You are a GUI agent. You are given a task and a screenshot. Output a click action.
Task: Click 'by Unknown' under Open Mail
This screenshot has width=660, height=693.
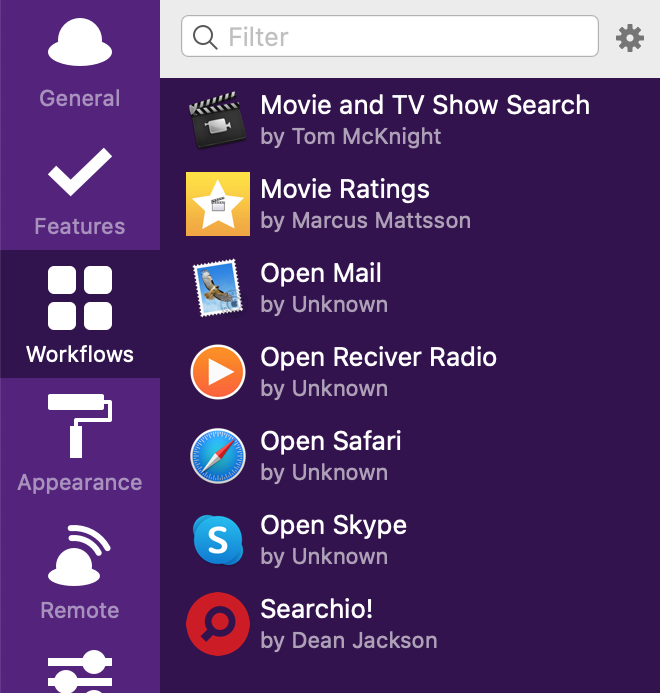click(324, 305)
